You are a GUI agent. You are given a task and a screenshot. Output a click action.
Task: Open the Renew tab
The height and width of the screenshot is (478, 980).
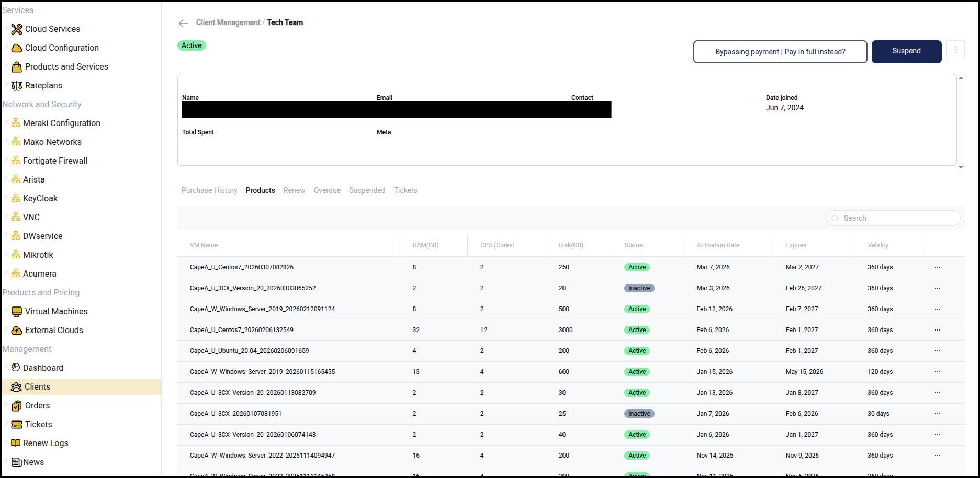point(295,190)
